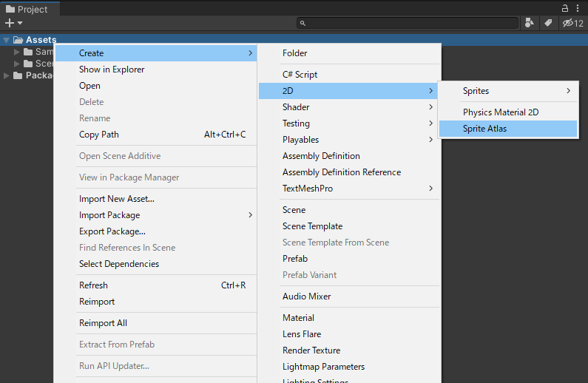588x383 pixels.
Task: Open the Shader submenu
Action: (x=296, y=107)
